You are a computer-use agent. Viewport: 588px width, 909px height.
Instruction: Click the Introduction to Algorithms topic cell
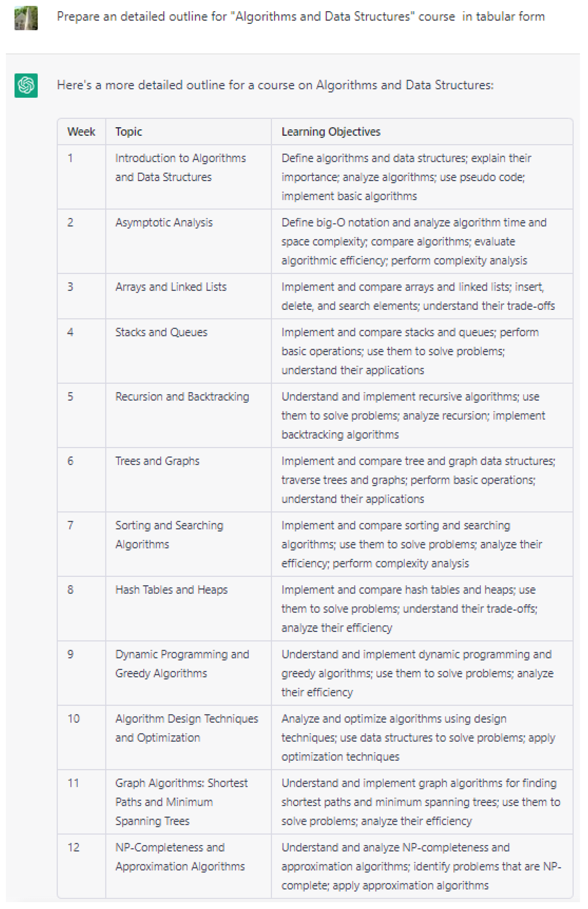tap(180, 168)
